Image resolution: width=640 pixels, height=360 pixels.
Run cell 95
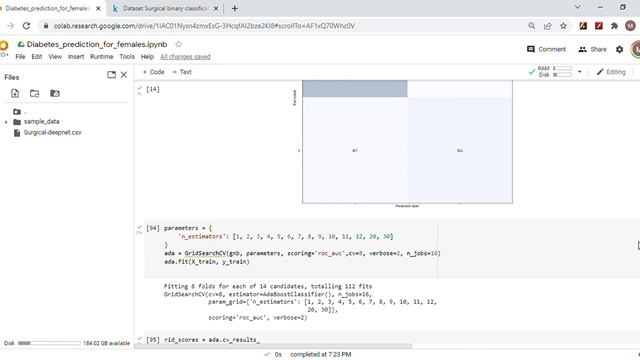click(x=153, y=340)
